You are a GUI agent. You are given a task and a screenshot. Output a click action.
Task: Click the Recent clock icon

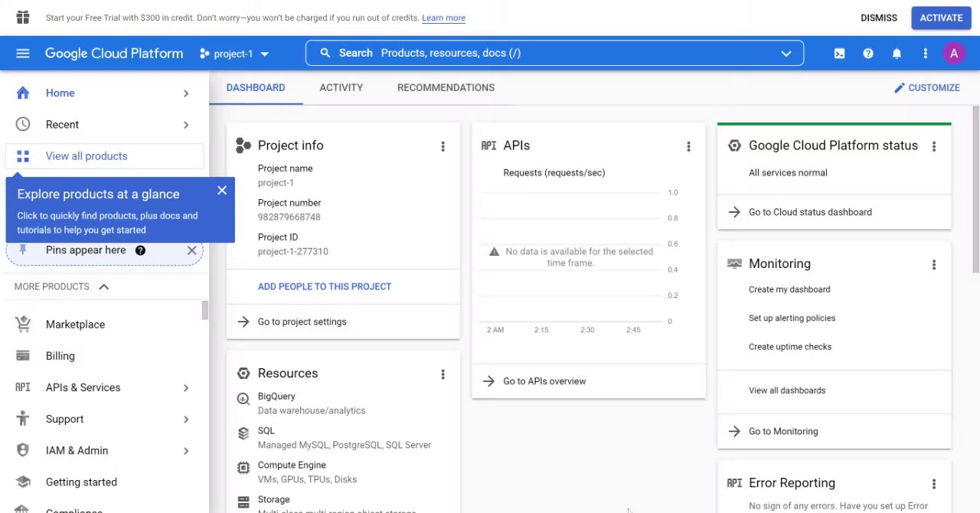point(23,124)
